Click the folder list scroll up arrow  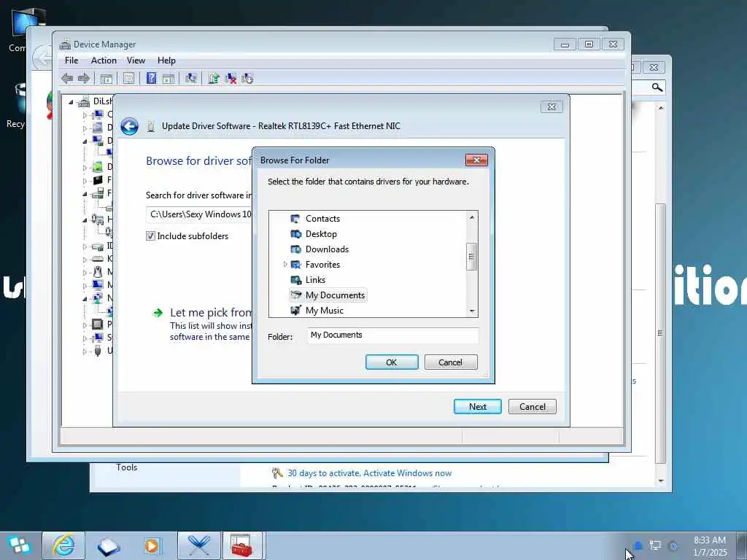pos(472,217)
